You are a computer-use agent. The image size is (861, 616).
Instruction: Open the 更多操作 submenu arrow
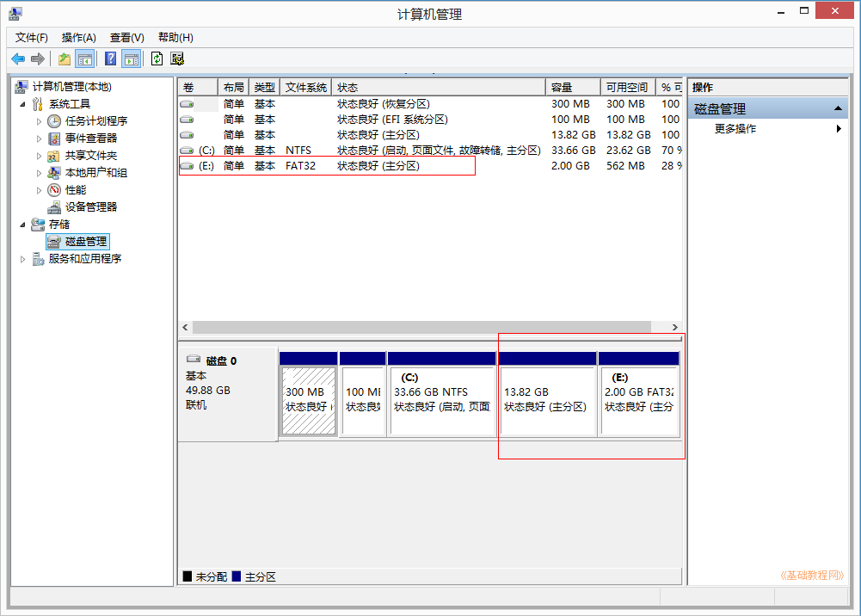(x=840, y=127)
